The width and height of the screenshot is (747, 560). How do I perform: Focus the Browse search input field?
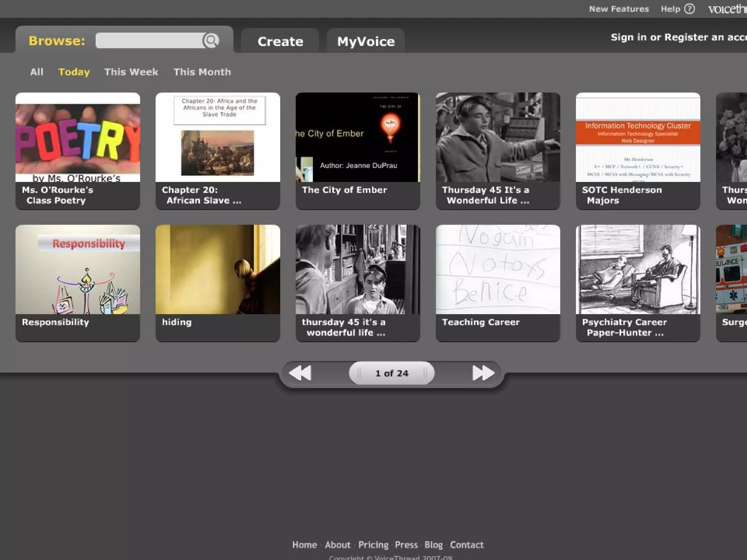pos(149,40)
